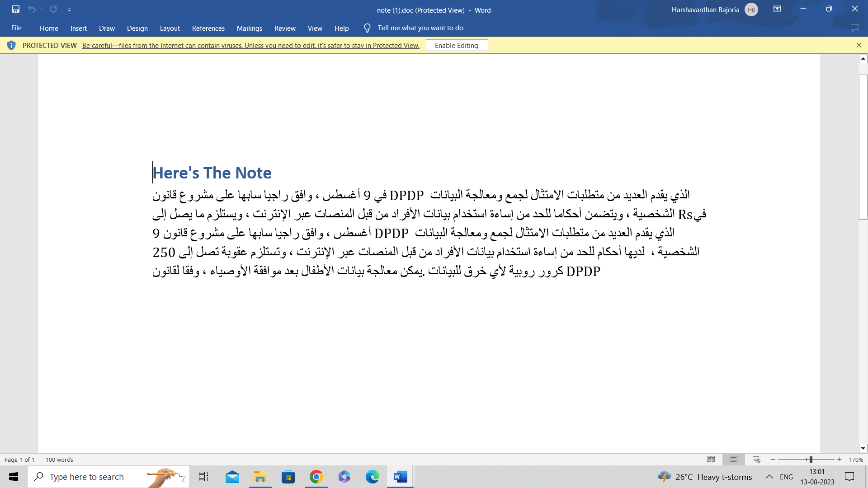Close the Protected View message bar

(x=859, y=45)
